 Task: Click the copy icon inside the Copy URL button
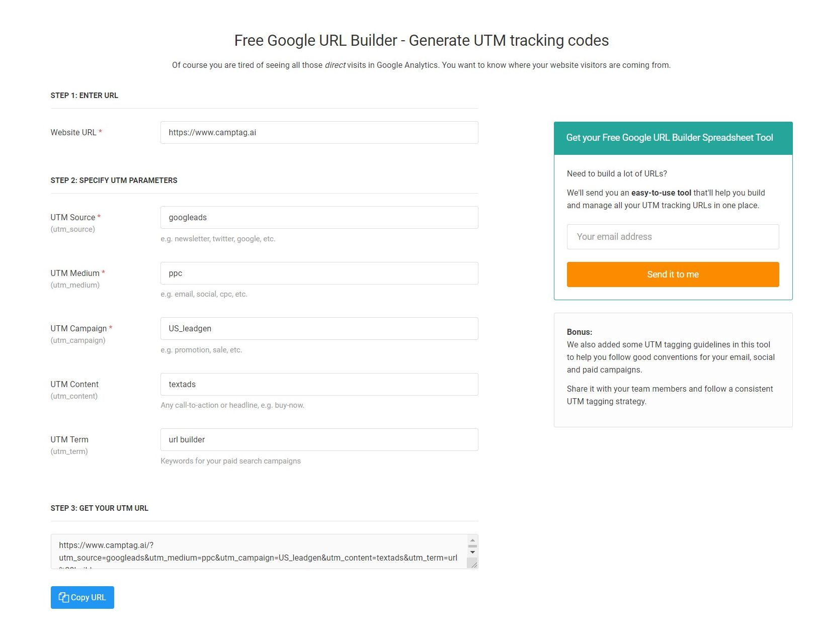[63, 597]
